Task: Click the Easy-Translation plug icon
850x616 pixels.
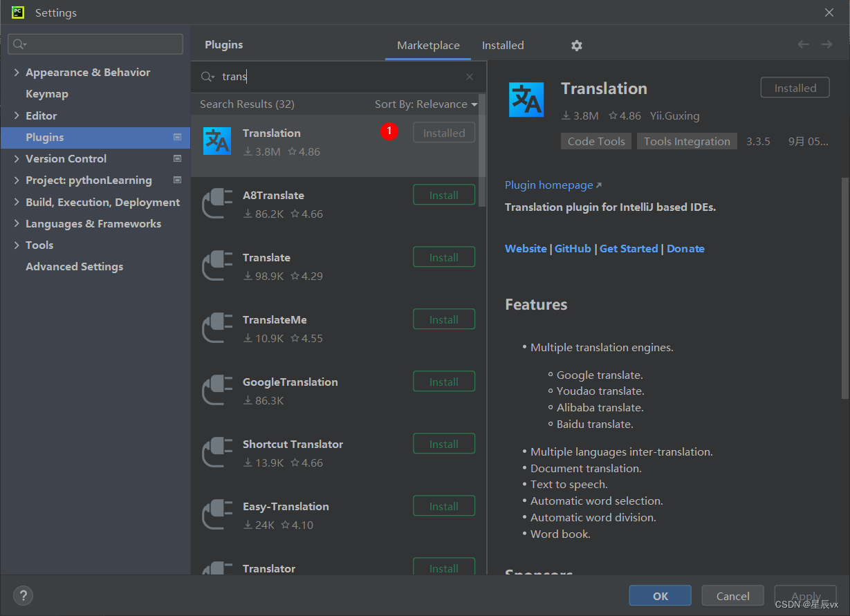Action: (217, 514)
